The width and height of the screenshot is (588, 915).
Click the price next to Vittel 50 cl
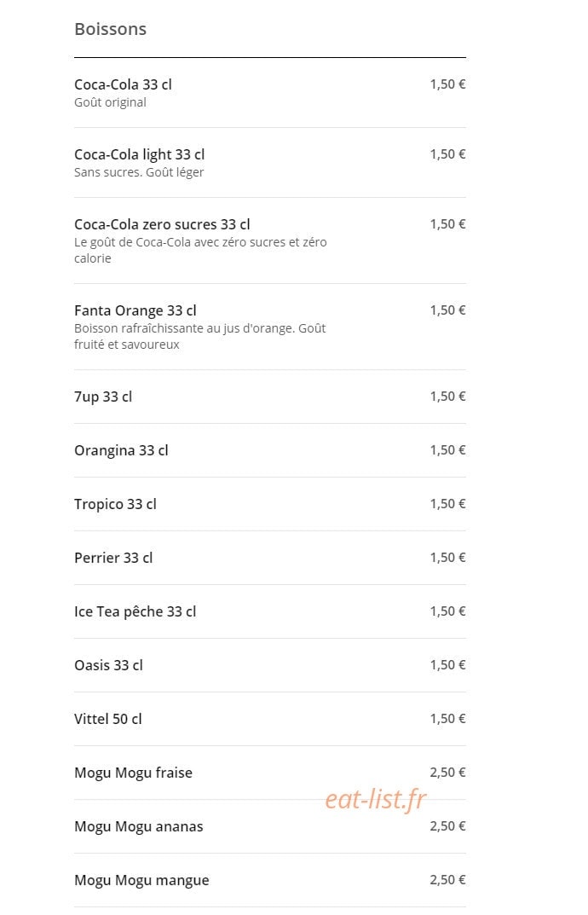pyautogui.click(x=447, y=719)
